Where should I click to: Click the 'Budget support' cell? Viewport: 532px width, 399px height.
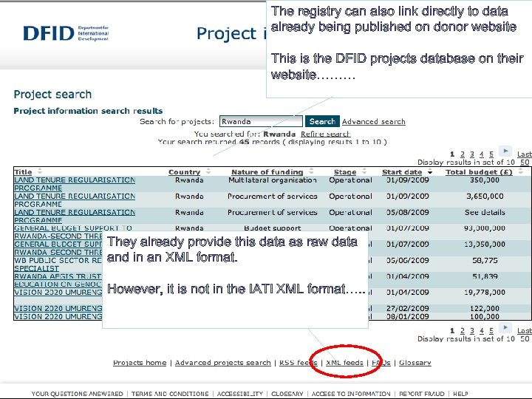pos(273,228)
